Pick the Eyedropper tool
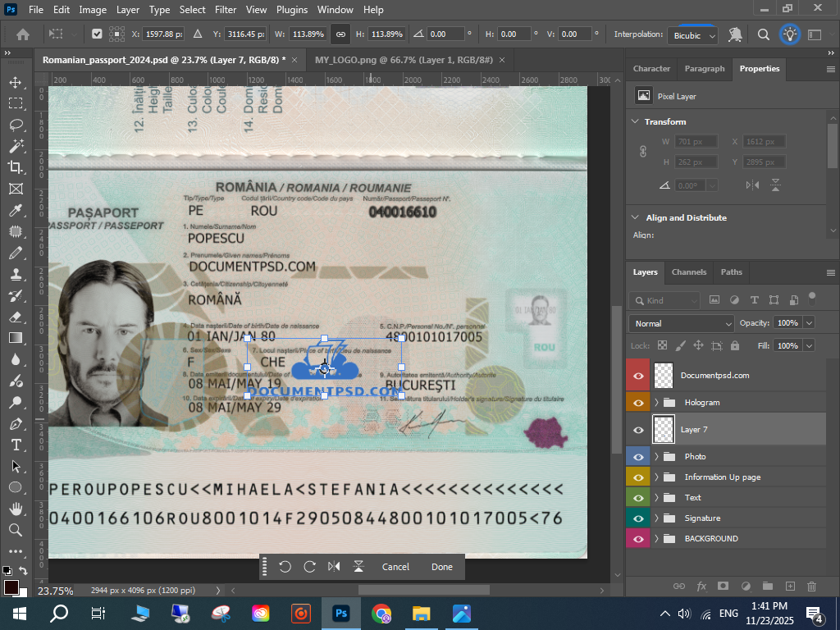The image size is (840, 630). (x=16, y=210)
